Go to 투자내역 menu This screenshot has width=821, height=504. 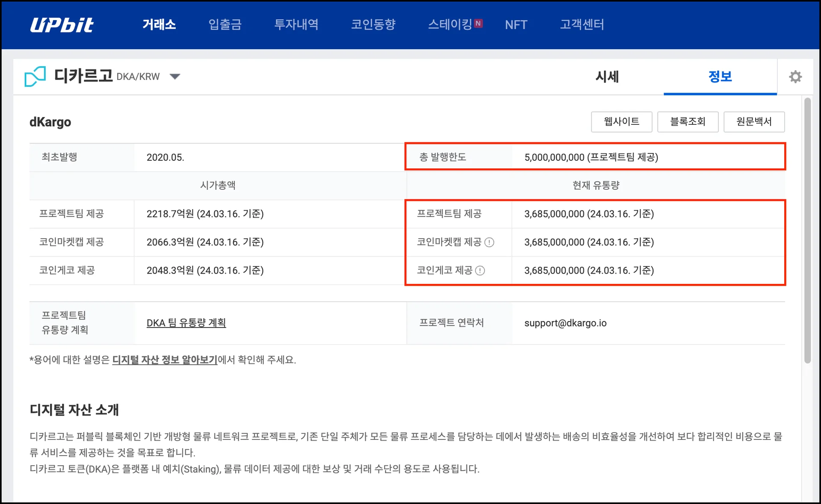tap(296, 25)
